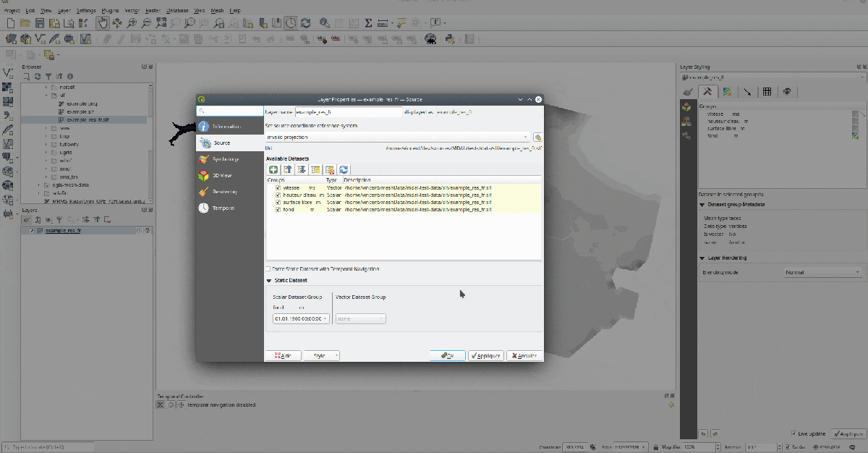Click the collapse all groups arrow-up icon
This screenshot has width=868, height=453.
tap(287, 169)
